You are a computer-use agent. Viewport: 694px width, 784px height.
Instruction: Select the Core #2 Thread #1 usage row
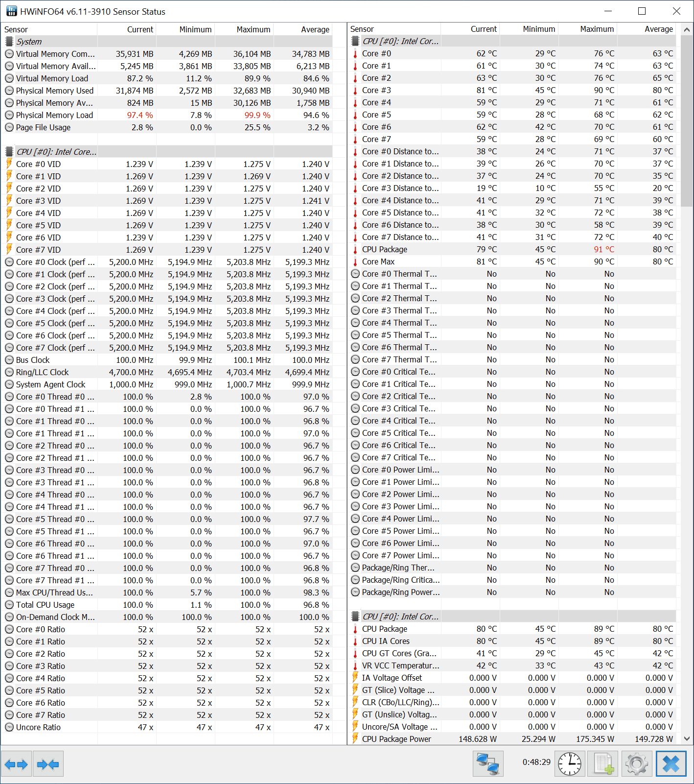click(x=167, y=458)
